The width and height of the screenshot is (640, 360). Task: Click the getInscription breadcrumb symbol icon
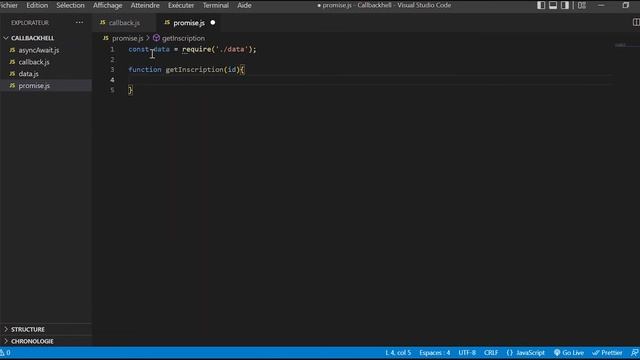pyautogui.click(x=156, y=38)
